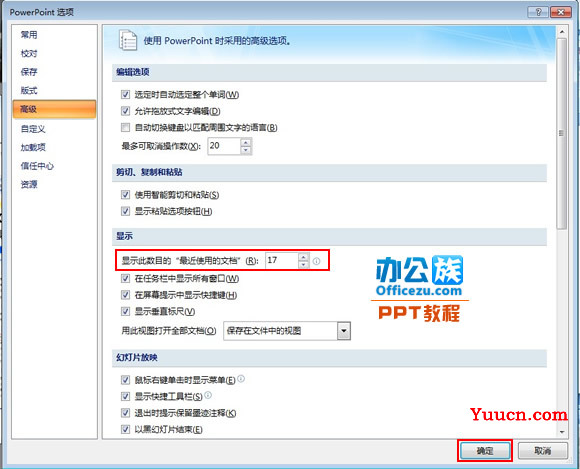This screenshot has width=580, height=469.
Task: Click the 确定 button
Action: tap(485, 451)
